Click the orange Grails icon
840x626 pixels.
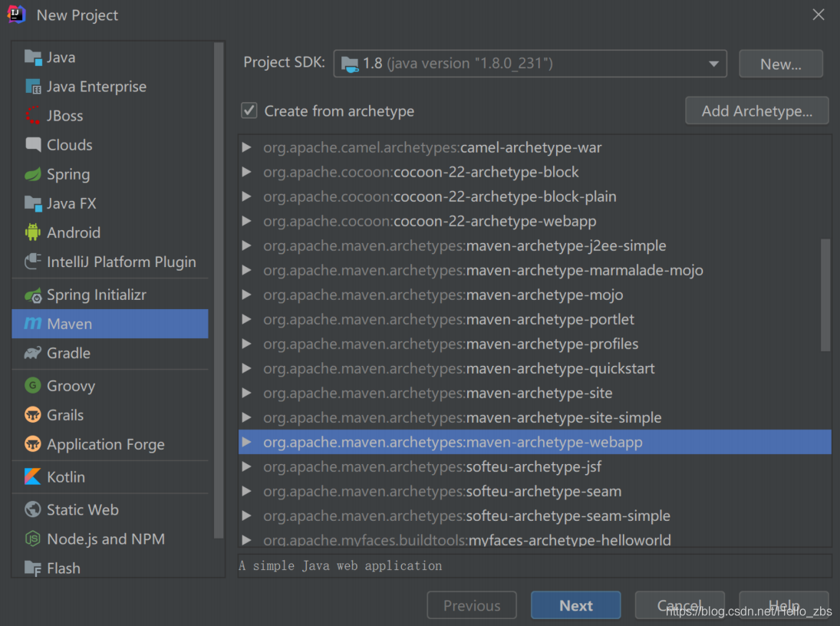coord(33,414)
